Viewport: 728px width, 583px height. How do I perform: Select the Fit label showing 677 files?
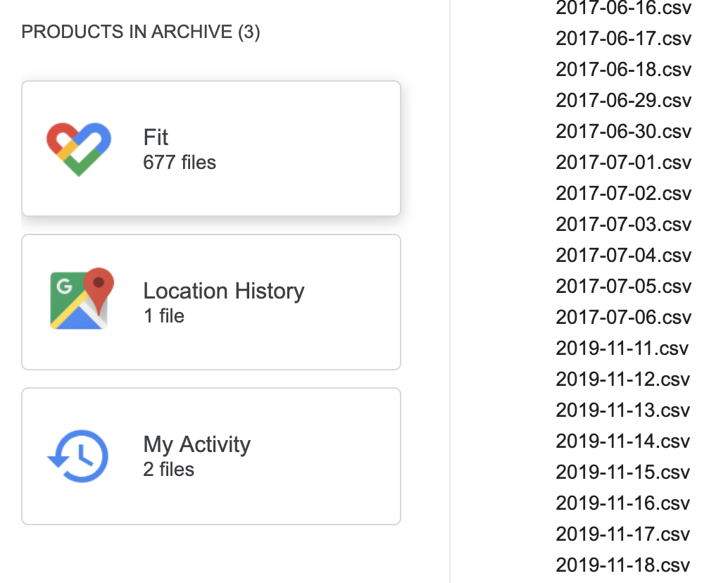[x=179, y=162]
